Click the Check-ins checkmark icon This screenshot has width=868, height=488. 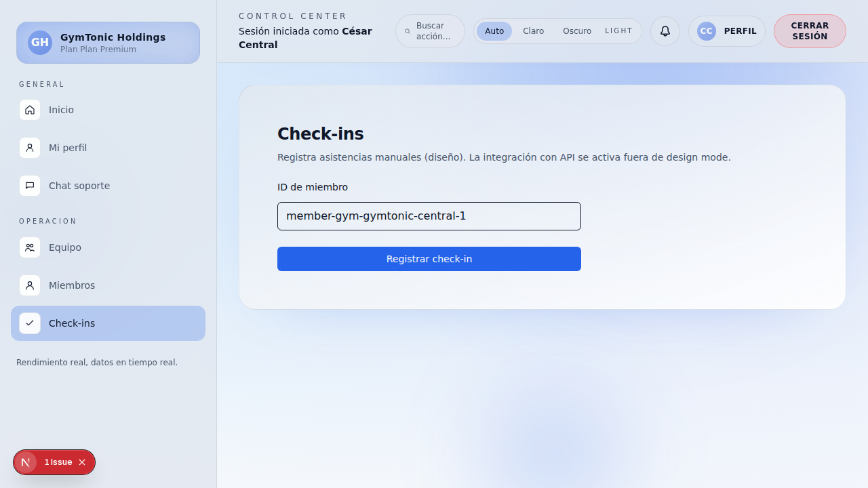(30, 323)
